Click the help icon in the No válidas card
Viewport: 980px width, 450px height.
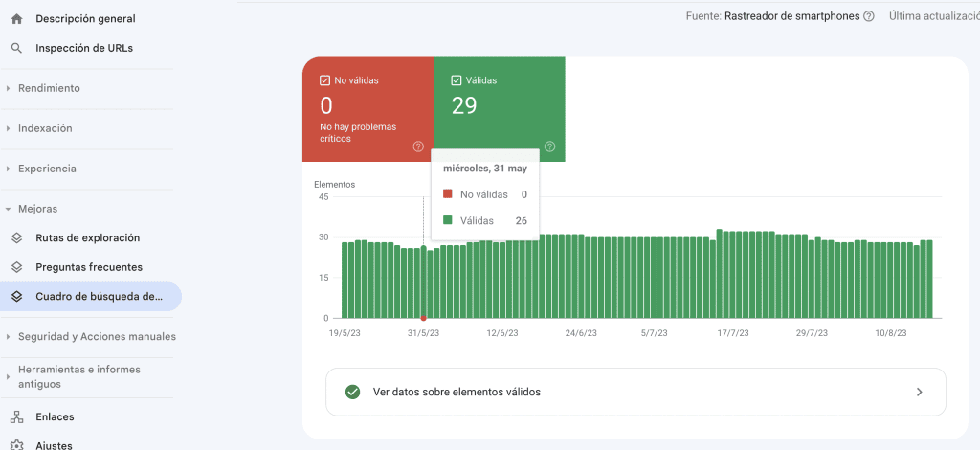418,146
